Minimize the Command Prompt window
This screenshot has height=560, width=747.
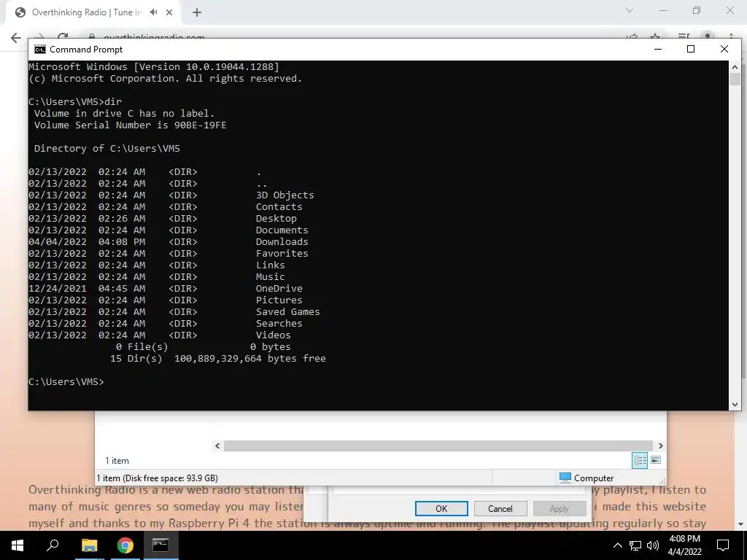pyautogui.click(x=658, y=49)
